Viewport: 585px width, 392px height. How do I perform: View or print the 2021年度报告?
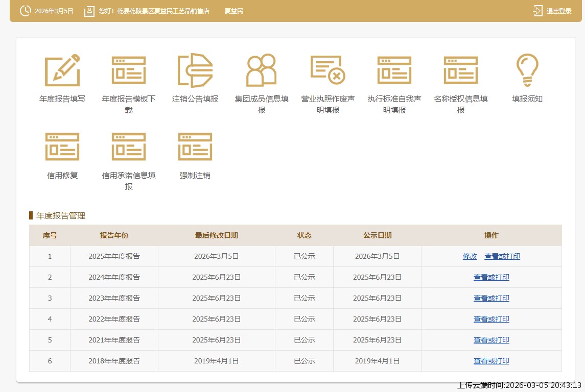492,340
